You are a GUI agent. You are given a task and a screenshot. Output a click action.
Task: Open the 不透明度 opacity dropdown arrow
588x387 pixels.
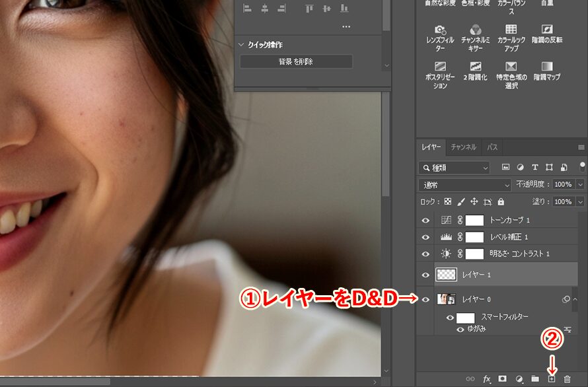click(581, 185)
